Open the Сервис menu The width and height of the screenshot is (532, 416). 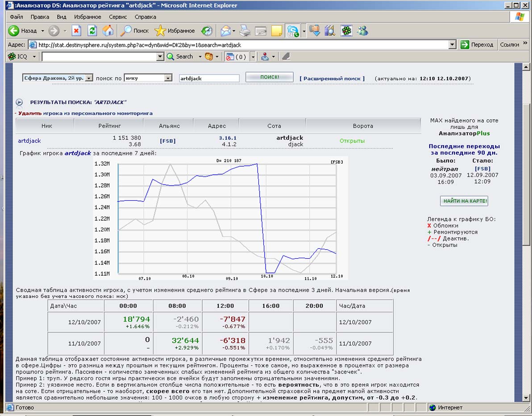pyautogui.click(x=118, y=17)
